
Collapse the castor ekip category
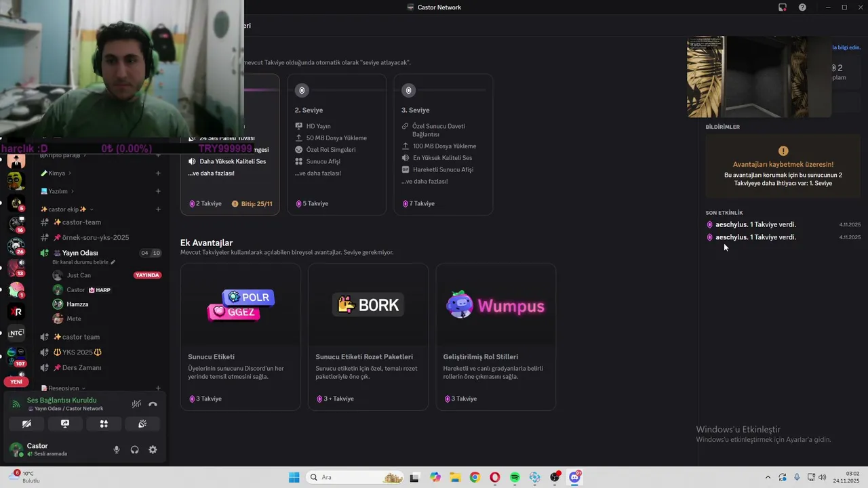(x=66, y=209)
